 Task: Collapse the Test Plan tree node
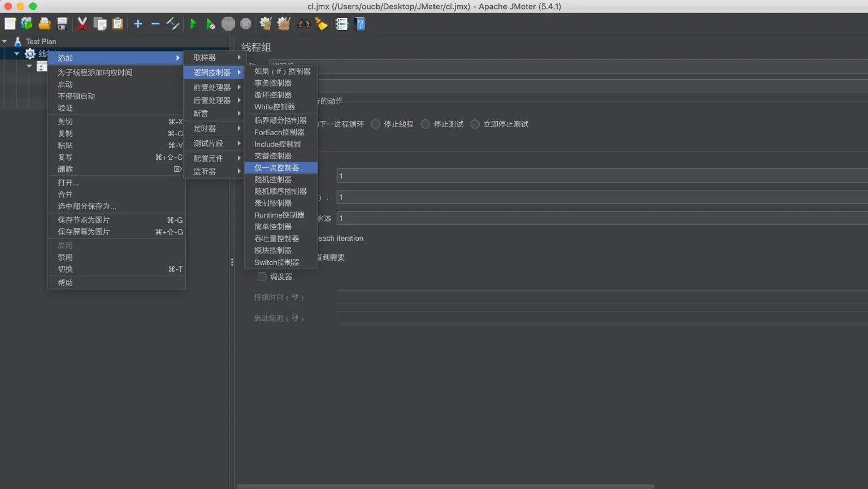click(5, 41)
